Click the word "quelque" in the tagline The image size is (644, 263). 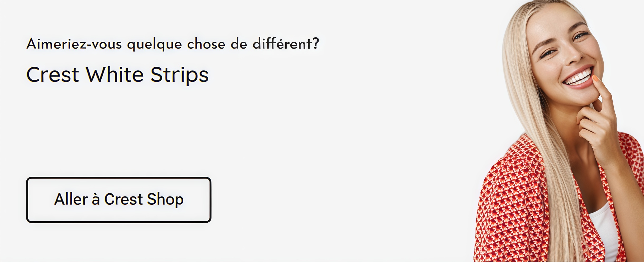tap(154, 44)
